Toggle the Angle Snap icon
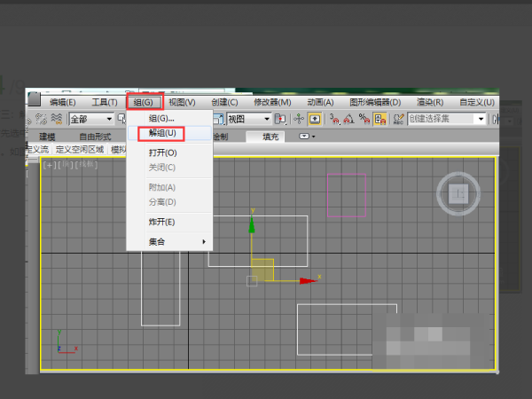Screen dimensions: 532x399 pyautogui.click(x=349, y=119)
